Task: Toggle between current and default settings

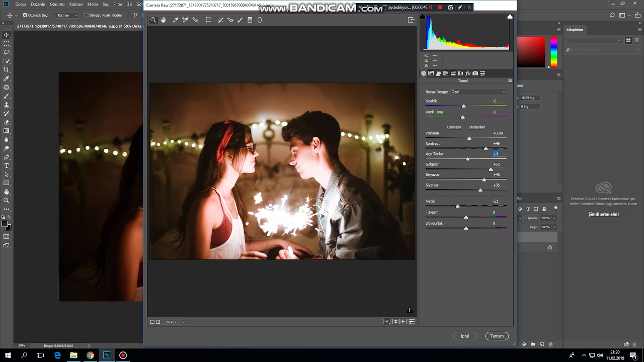Action: [x=412, y=322]
